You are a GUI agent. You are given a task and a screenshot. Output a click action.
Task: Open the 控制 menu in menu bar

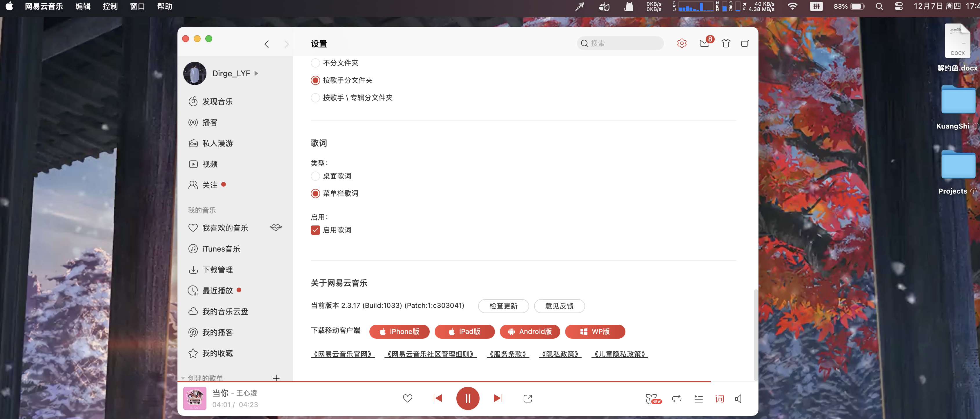110,6
